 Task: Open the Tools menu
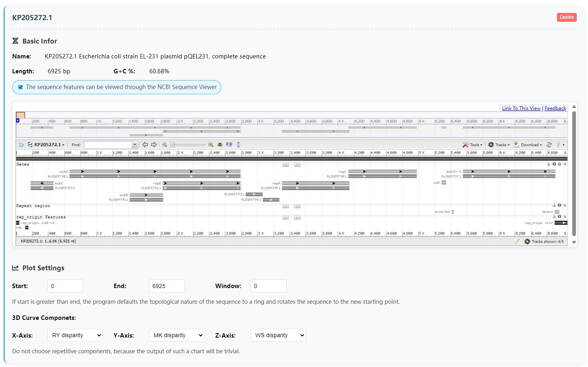(472, 145)
